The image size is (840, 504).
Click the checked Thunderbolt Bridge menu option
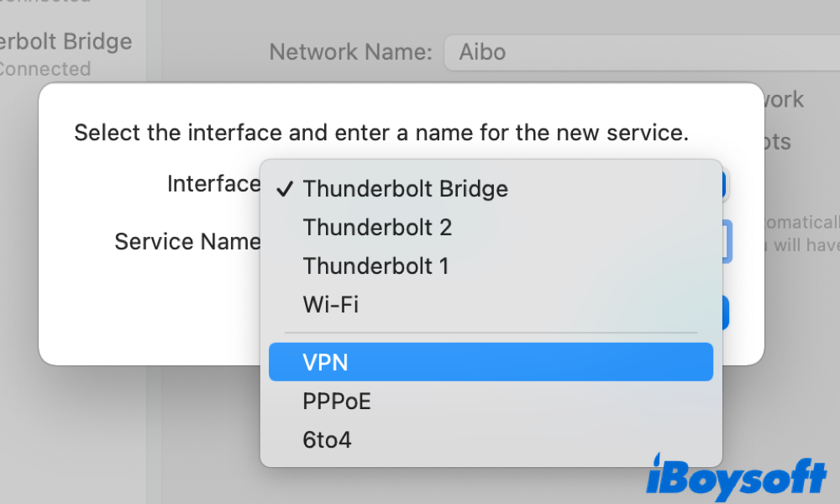[x=405, y=188]
